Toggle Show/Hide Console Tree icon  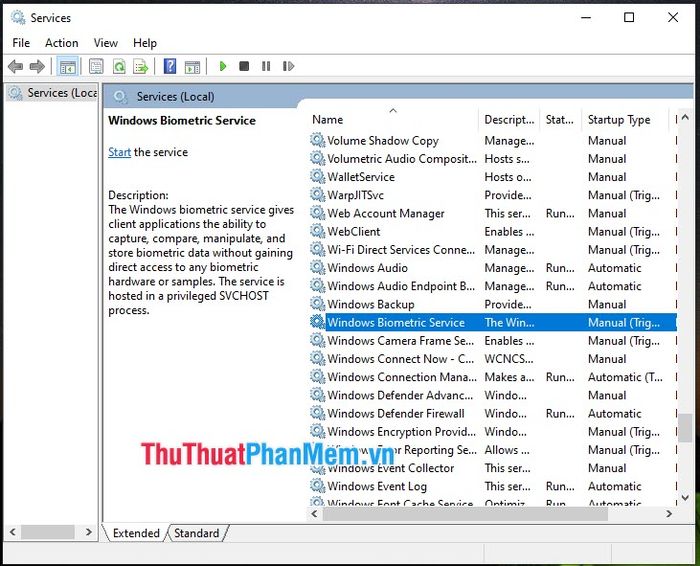(x=68, y=67)
